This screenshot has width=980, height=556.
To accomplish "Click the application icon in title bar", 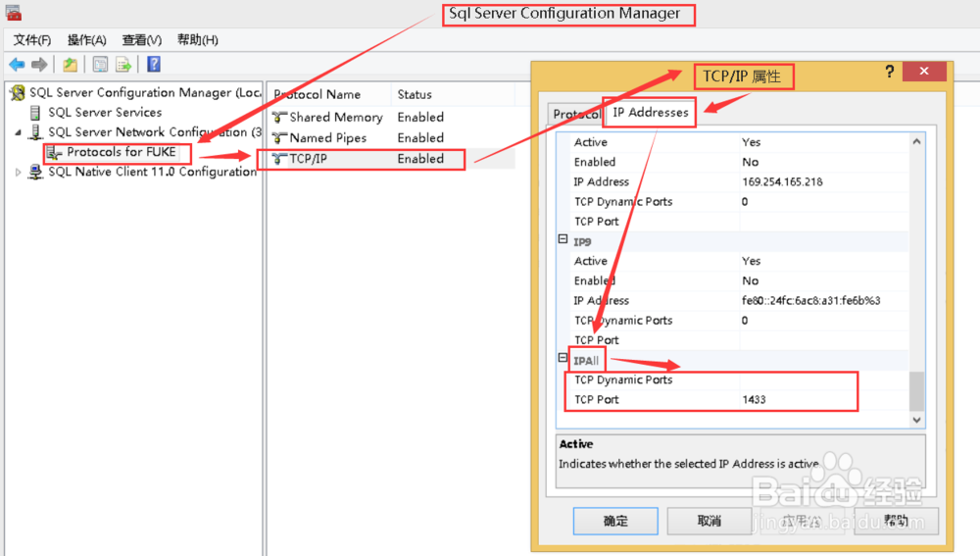I will [13, 13].
